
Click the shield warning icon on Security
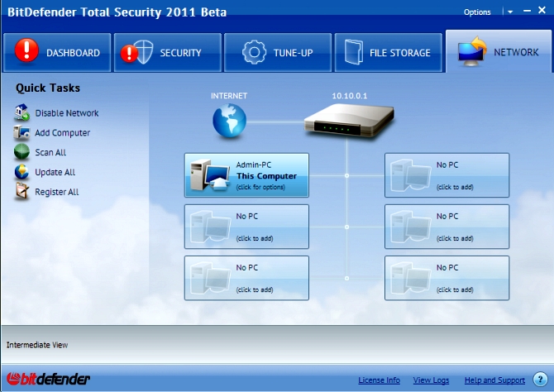pyautogui.click(x=137, y=52)
